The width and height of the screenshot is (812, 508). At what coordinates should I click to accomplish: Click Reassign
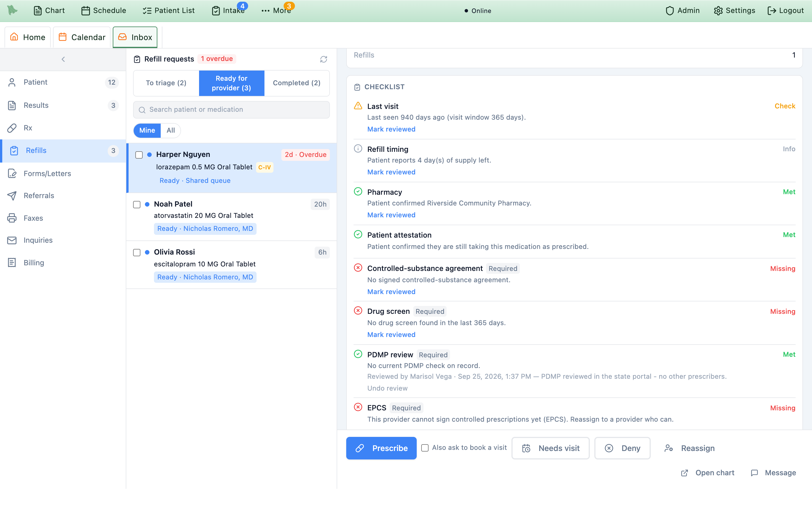[690, 448]
